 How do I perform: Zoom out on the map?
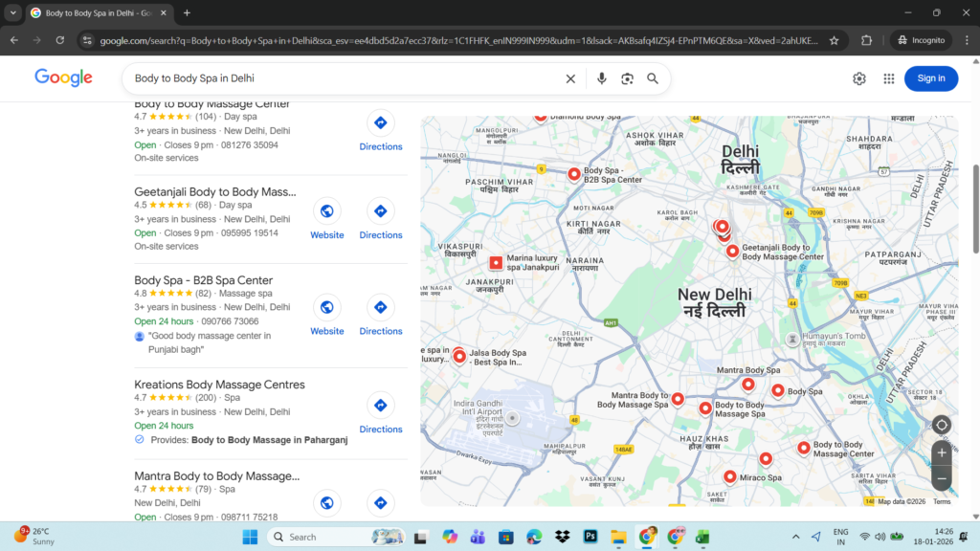pyautogui.click(x=942, y=477)
